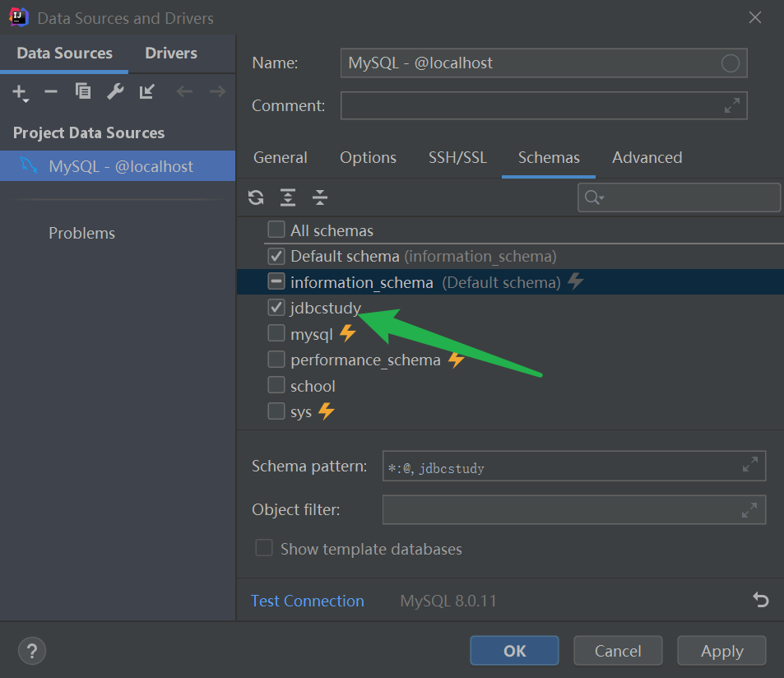This screenshot has width=784, height=678.
Task: Click the lightning icon next to sys
Action: (327, 411)
